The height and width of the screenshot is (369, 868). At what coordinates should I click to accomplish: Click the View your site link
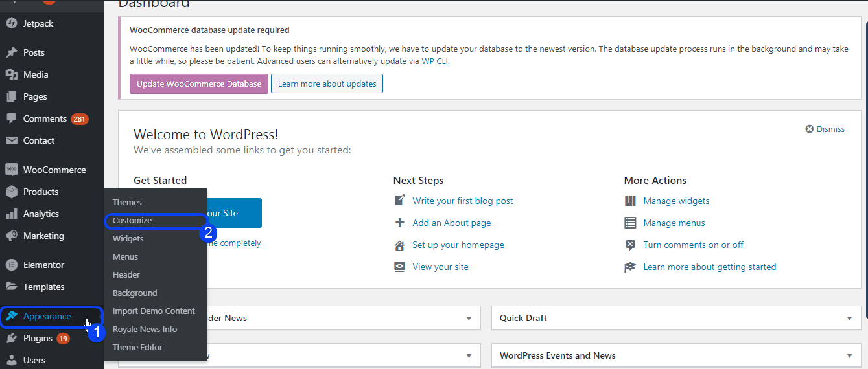(440, 267)
